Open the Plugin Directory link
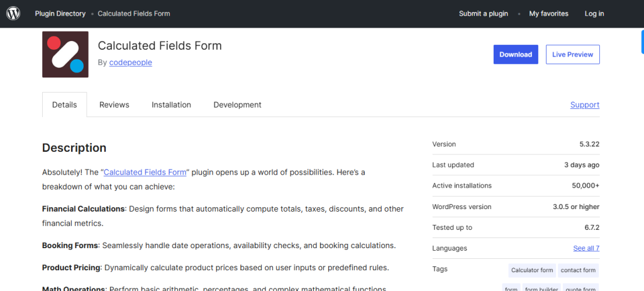Viewport: 644px width, 291px height. (60, 14)
